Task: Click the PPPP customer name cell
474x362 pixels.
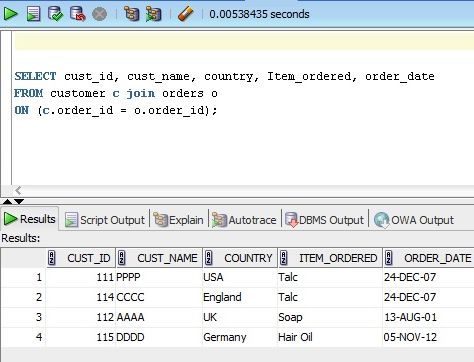Action: point(159,277)
